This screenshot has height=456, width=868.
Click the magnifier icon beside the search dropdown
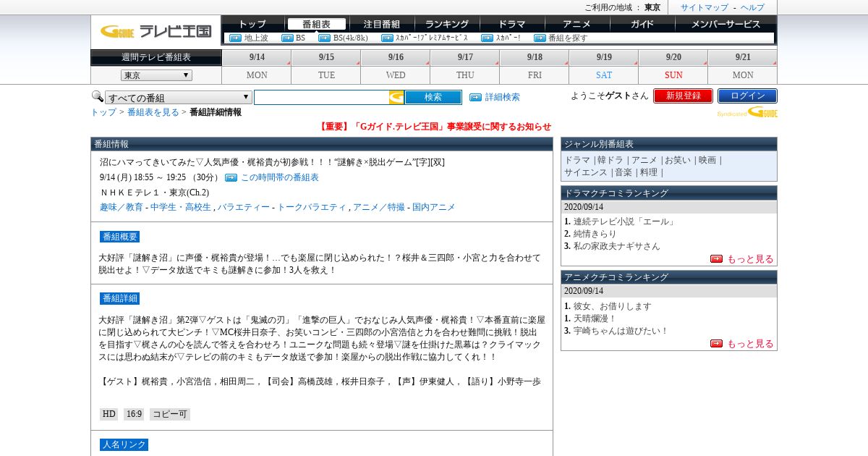click(x=97, y=96)
